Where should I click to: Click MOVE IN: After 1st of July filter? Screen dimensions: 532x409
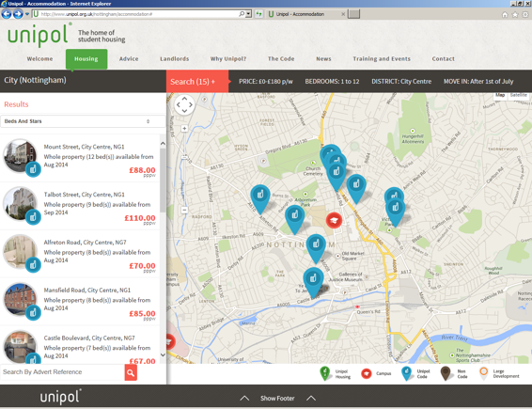pos(478,82)
